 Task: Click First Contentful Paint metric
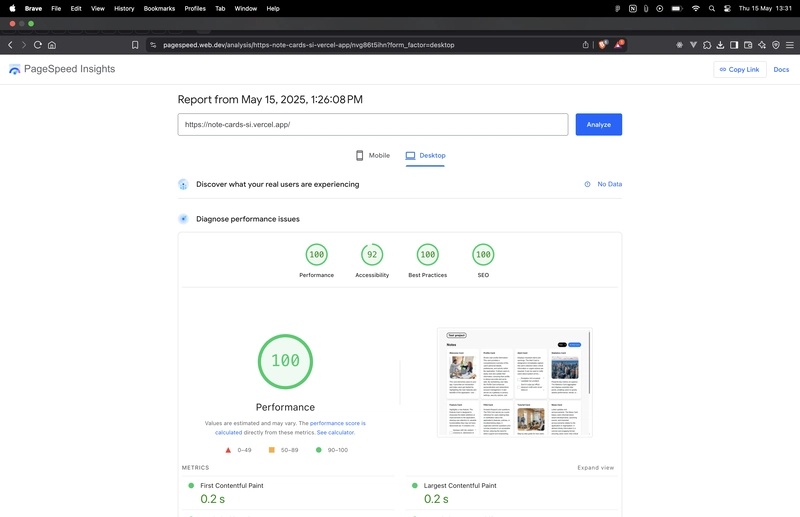(x=232, y=486)
